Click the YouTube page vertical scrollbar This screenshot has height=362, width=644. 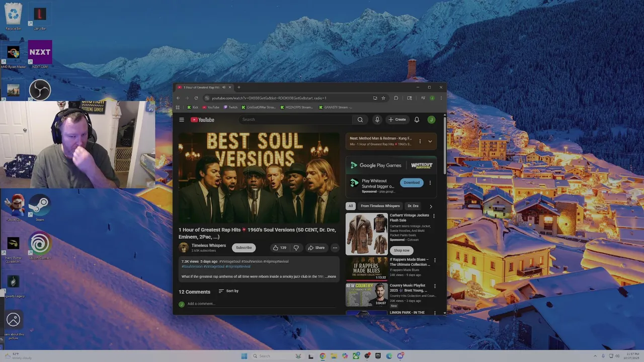(x=444, y=146)
